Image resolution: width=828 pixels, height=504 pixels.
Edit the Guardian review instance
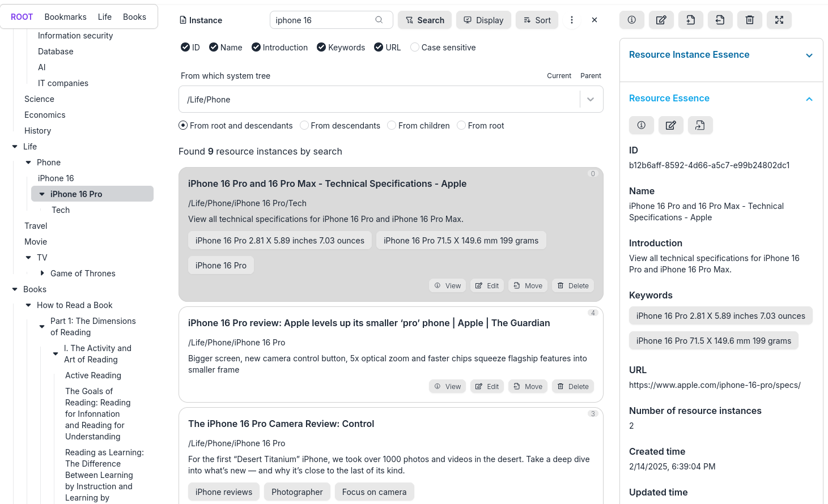click(x=487, y=386)
